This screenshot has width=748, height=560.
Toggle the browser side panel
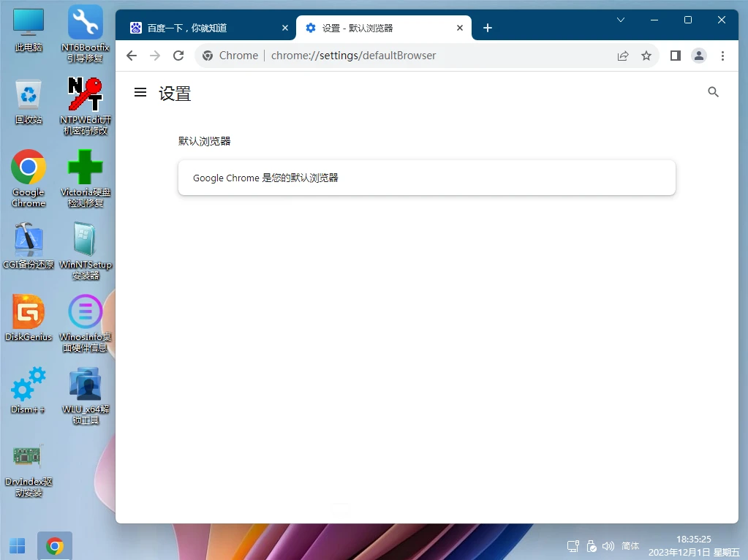click(x=676, y=56)
